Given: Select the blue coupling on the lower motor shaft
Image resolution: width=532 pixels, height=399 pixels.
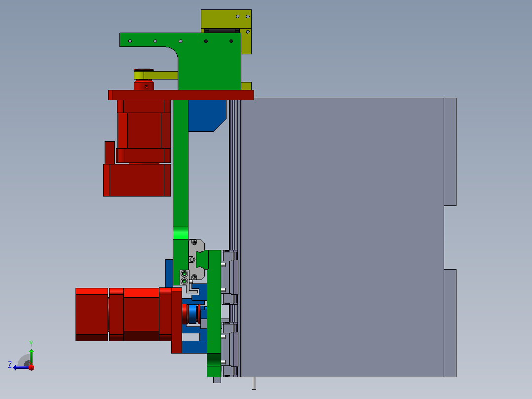Looking at the screenshot, I should pyautogui.click(x=192, y=314).
